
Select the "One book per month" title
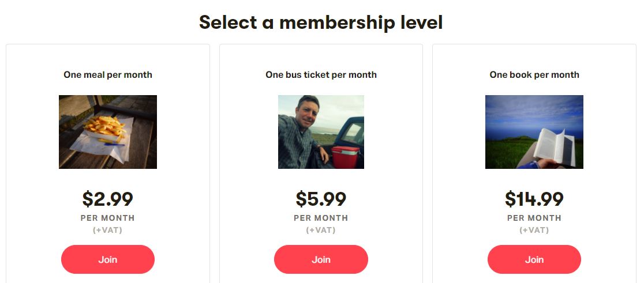point(534,74)
